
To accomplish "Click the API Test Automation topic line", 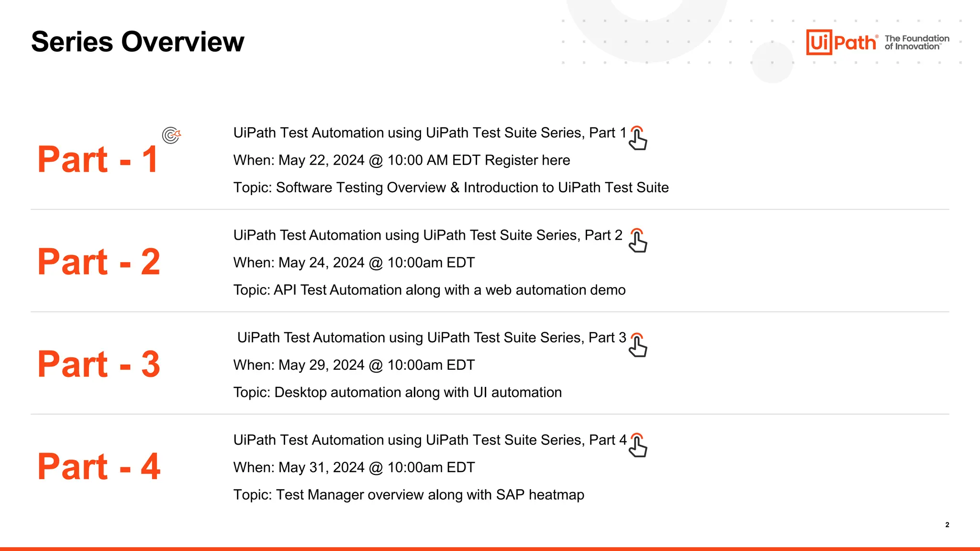I will [429, 290].
